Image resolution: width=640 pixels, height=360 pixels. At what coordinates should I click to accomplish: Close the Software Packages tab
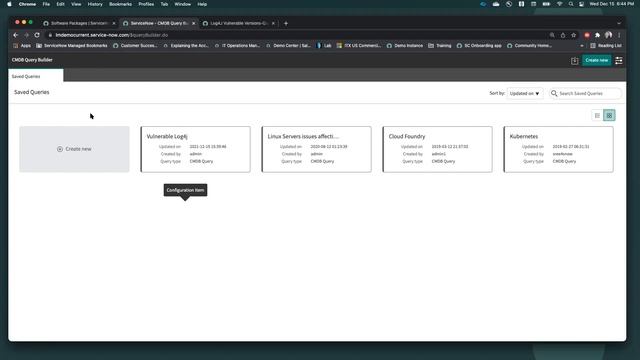(x=114, y=23)
